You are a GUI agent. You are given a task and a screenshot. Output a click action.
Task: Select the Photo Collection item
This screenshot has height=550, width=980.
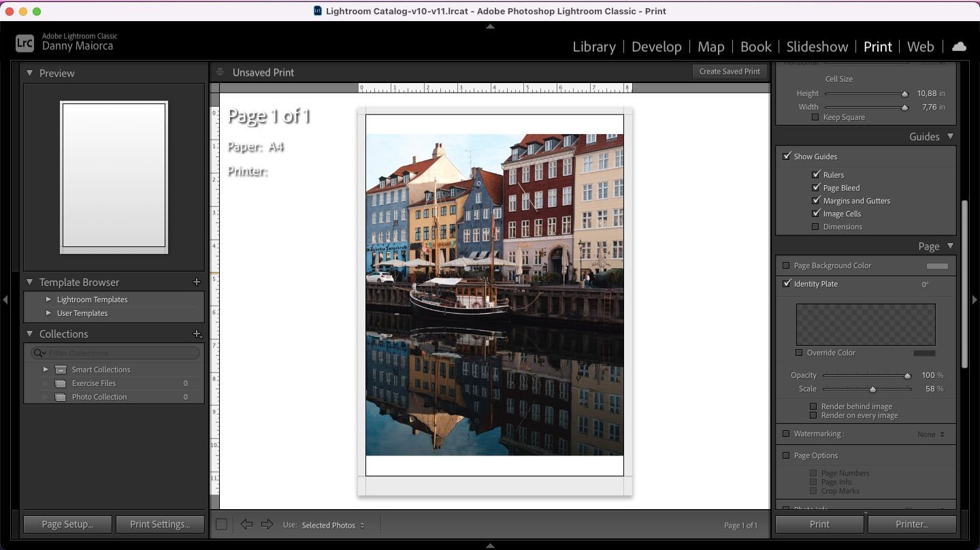(x=99, y=397)
